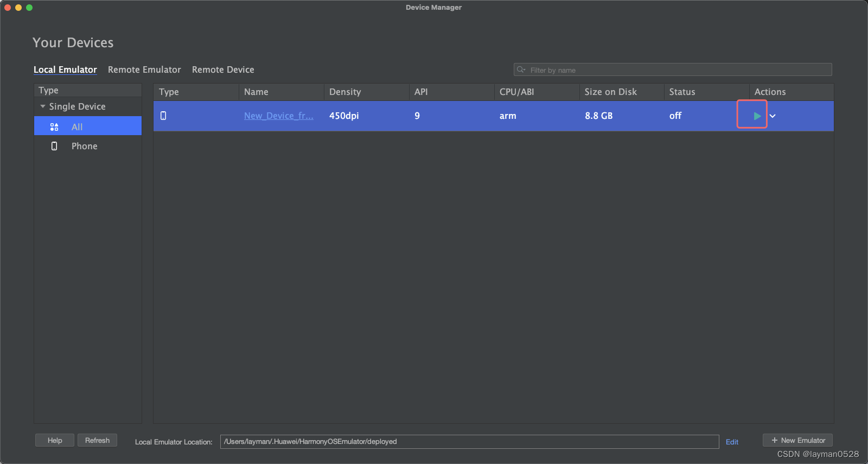Screen dimensions: 868x464
Task: Click the Density column header
Action: point(367,92)
